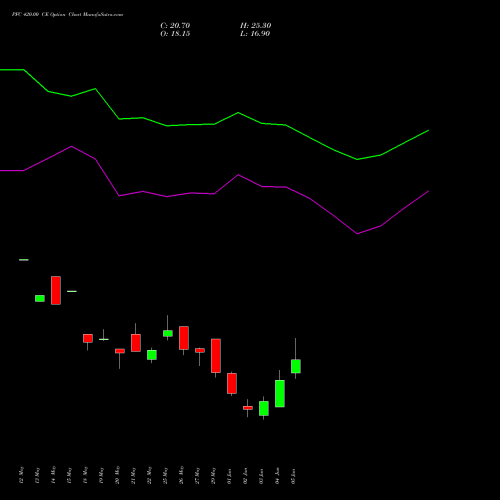This screenshot has height=500, width=500.
Task: Click the long red candlestick above 29 May
Action: 216,356
